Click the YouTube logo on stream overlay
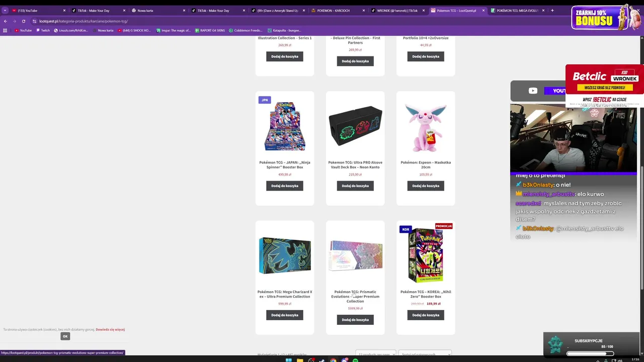Image resolution: width=644 pixels, height=362 pixels. coord(533,91)
